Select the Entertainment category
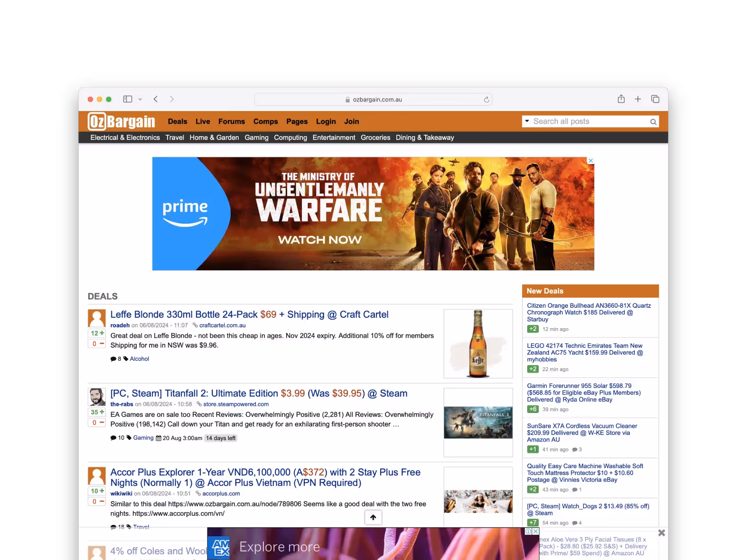747x560 pixels. pos(334,138)
